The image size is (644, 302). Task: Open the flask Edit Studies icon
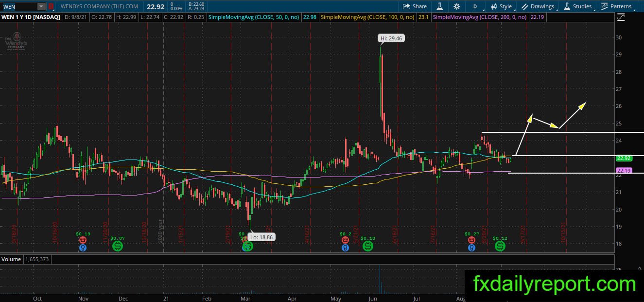439,6
